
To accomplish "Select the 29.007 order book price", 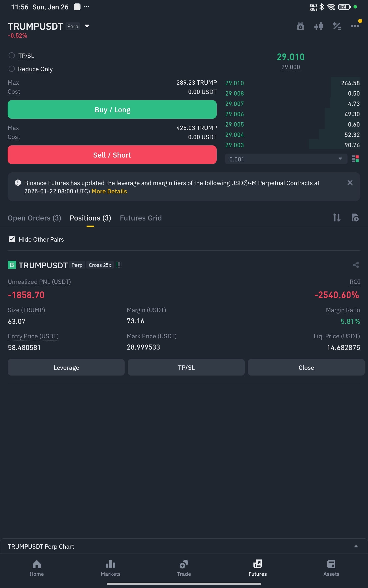I will point(234,104).
